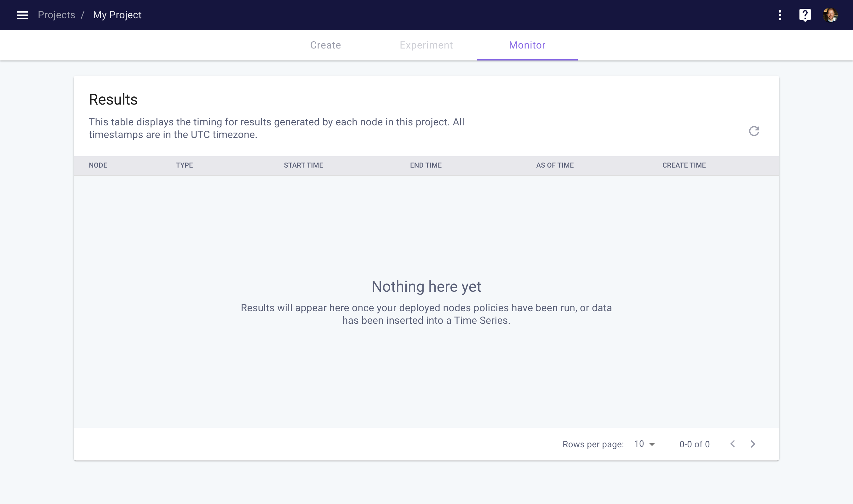This screenshot has height=504, width=853.
Task: Navigate to Projects breadcrumb link
Action: point(56,15)
